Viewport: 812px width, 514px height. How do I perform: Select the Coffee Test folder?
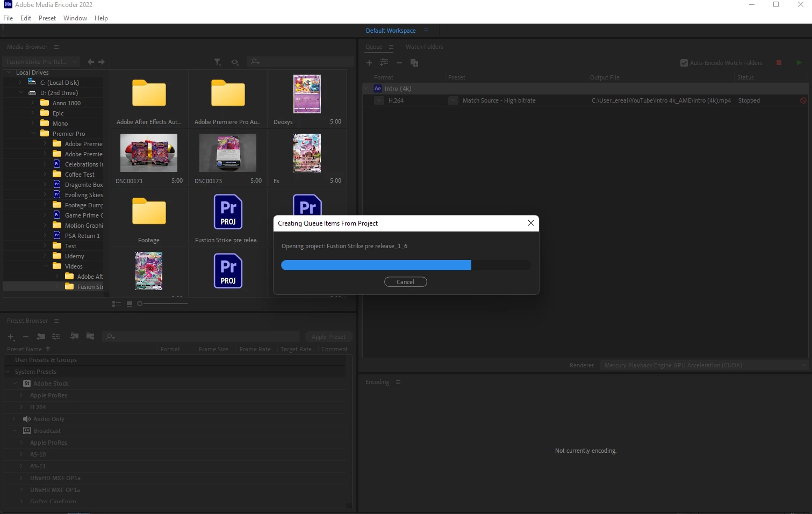pyautogui.click(x=80, y=175)
